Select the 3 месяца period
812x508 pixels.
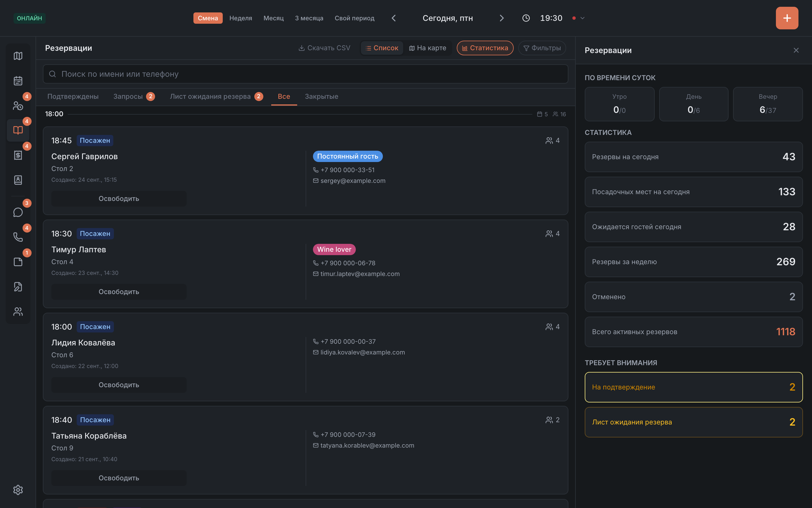pyautogui.click(x=309, y=18)
